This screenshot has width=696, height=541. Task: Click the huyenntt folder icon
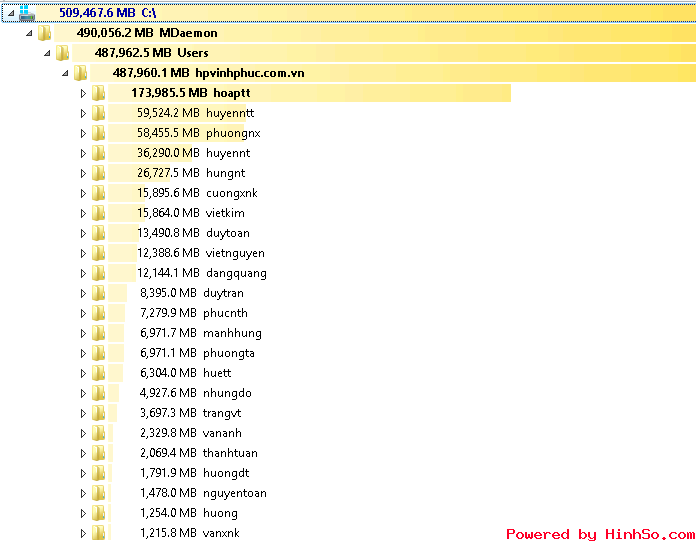pos(99,113)
